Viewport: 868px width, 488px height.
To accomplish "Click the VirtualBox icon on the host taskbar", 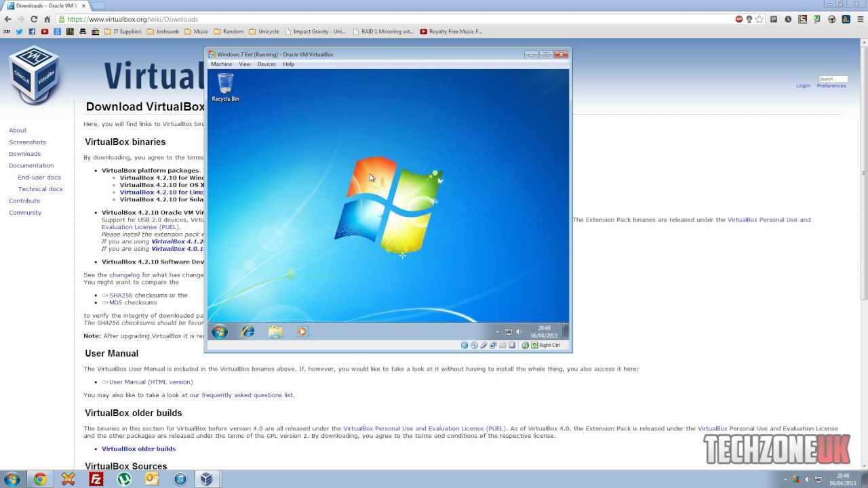I will click(206, 479).
